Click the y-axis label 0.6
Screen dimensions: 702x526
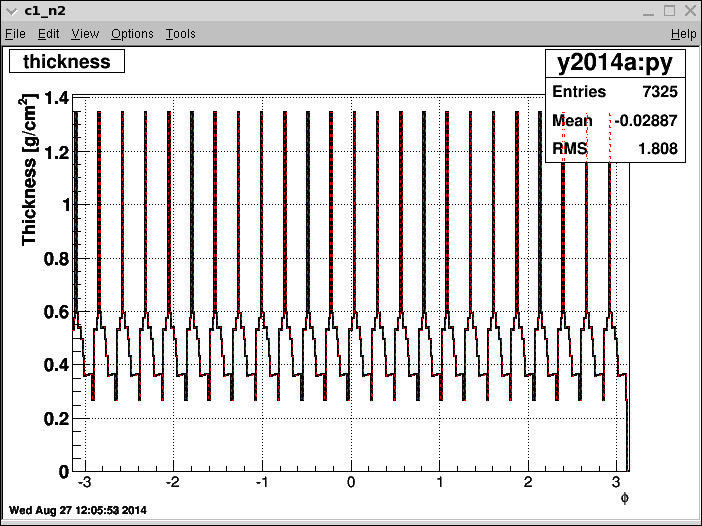click(56, 312)
